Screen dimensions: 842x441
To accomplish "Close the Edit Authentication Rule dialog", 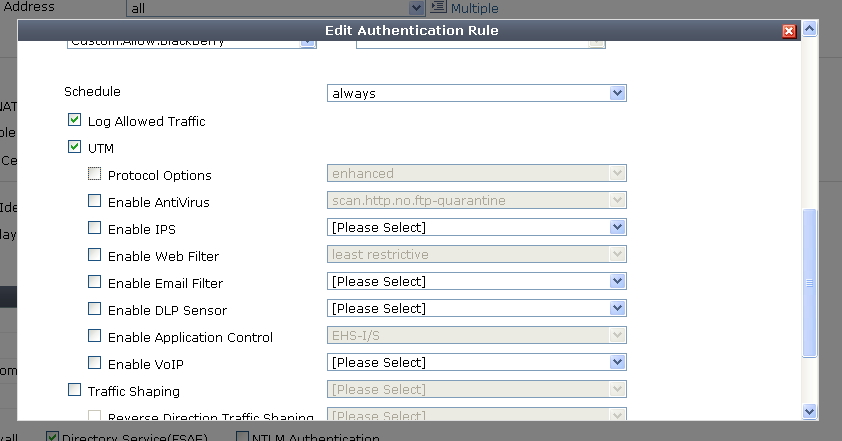I will click(x=788, y=31).
